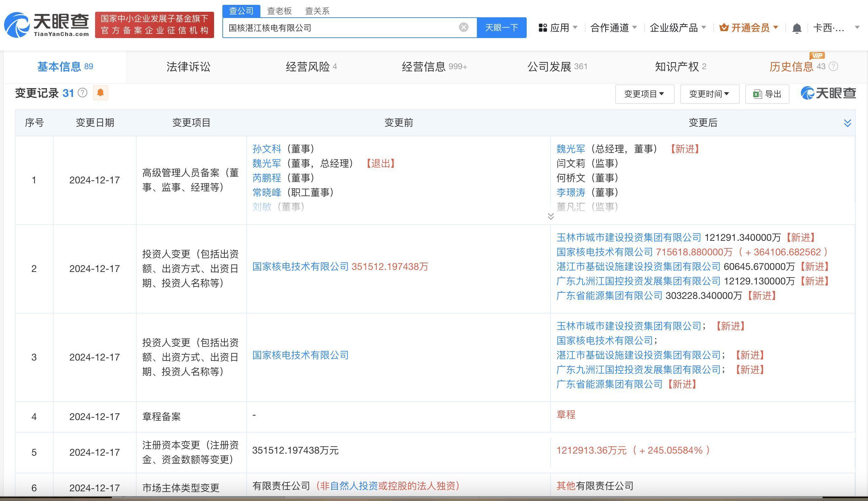
Task: Open the 合作通道 dropdown
Action: pos(613,28)
